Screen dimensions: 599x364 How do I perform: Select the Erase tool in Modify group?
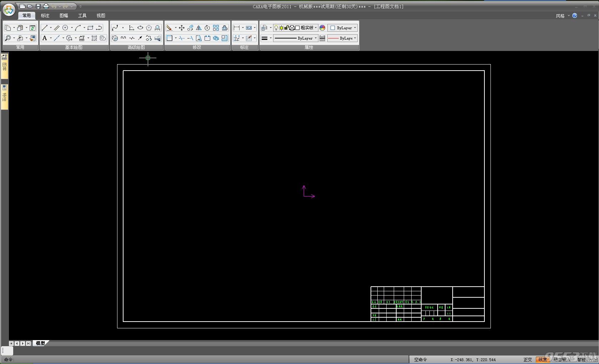click(x=170, y=28)
